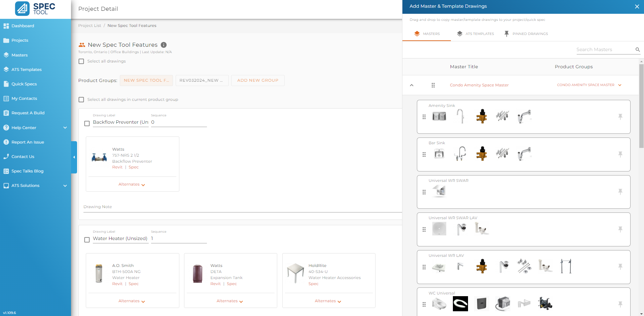Image resolution: width=644 pixels, height=316 pixels.
Task: Grab the Universal WR LAV drag handle
Action: coord(424,267)
